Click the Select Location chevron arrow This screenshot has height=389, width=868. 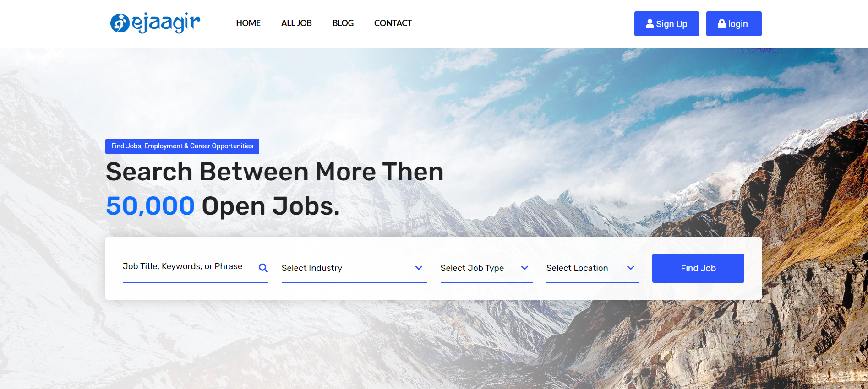point(631,268)
